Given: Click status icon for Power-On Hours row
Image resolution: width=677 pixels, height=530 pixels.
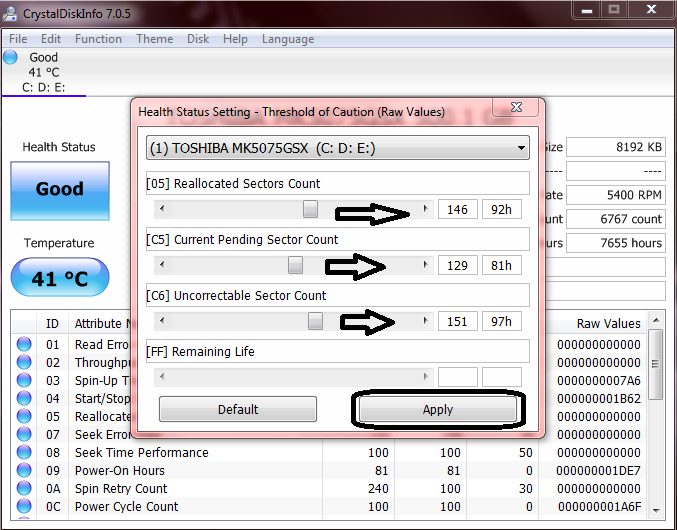Looking at the screenshot, I should click(x=24, y=470).
